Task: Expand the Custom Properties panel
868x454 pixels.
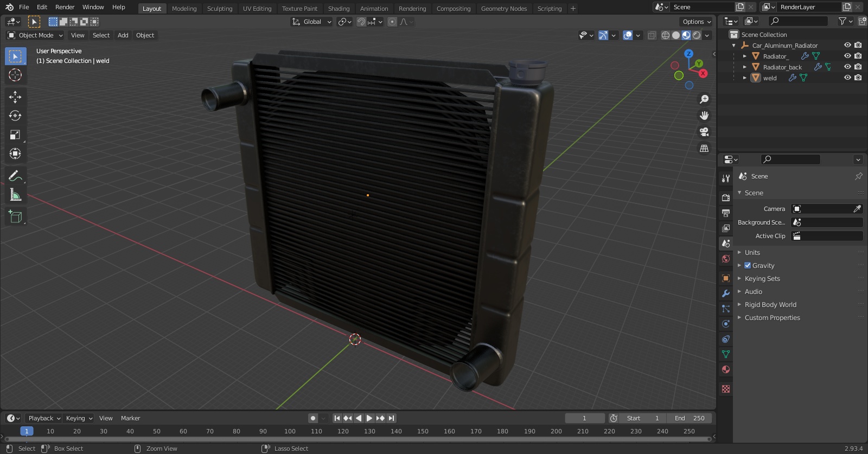Action: (x=772, y=318)
